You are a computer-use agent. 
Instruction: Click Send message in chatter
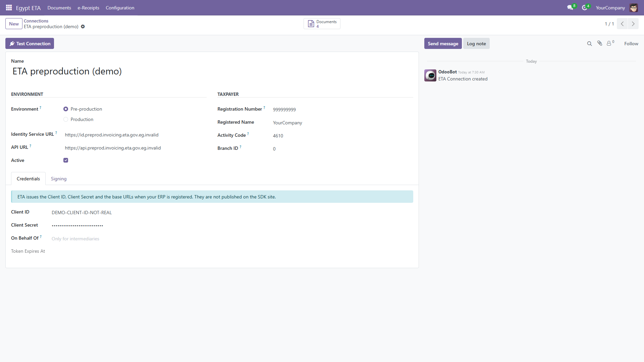pyautogui.click(x=443, y=44)
